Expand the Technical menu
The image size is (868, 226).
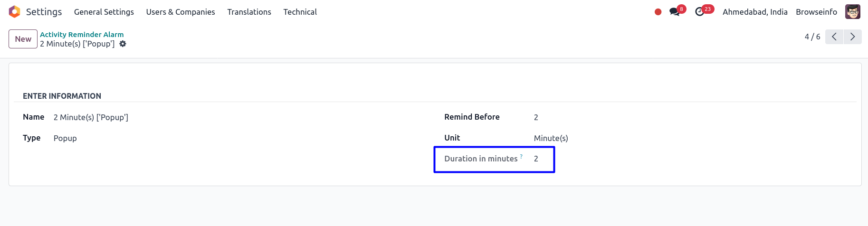coord(300,12)
